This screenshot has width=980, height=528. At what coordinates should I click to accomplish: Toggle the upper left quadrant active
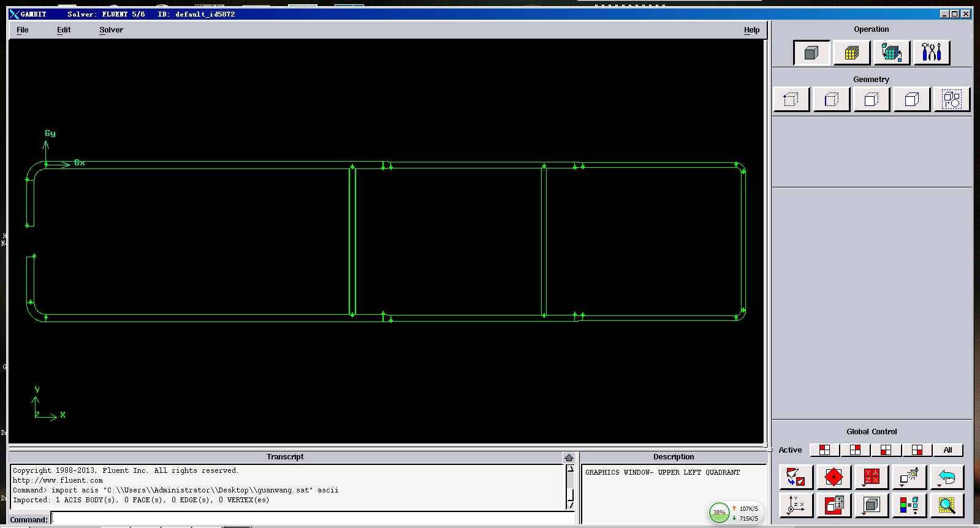point(824,450)
